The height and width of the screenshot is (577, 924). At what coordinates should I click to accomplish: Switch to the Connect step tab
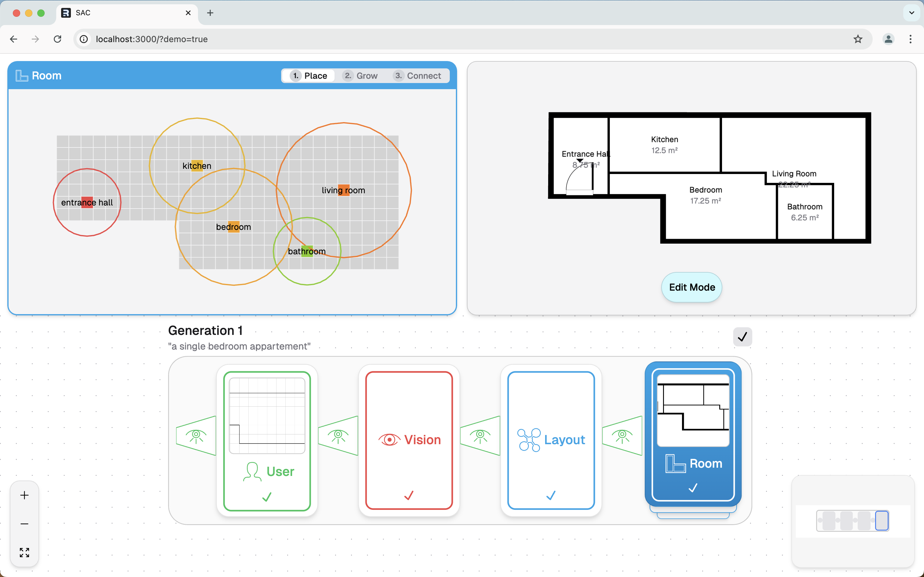(x=418, y=76)
